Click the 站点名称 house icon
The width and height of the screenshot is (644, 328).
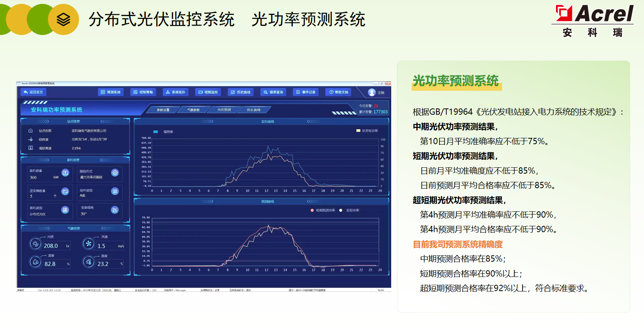31,130
